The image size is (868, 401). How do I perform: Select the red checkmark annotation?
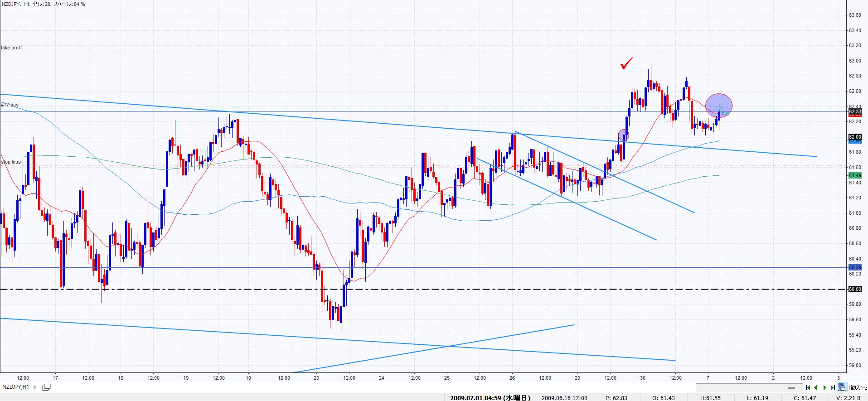(x=626, y=64)
